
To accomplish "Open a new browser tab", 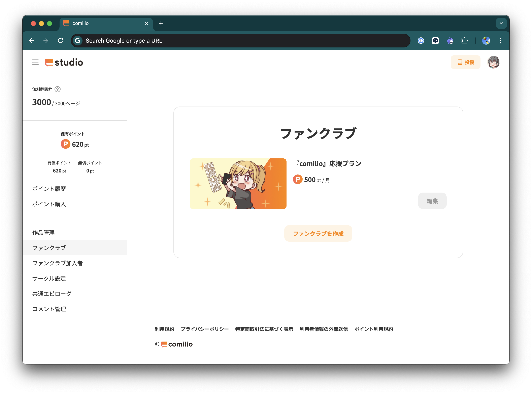I will [161, 23].
